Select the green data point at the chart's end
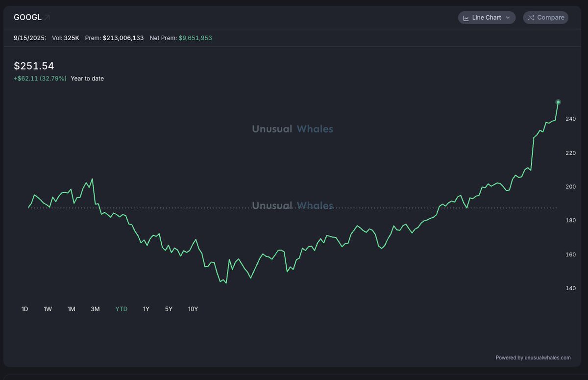This screenshot has width=588, height=380. tap(558, 102)
